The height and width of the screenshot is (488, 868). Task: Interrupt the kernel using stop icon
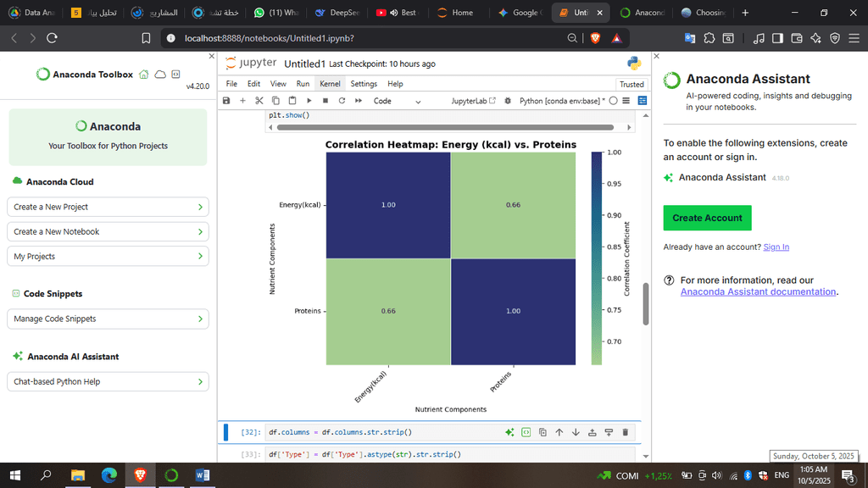[325, 101]
